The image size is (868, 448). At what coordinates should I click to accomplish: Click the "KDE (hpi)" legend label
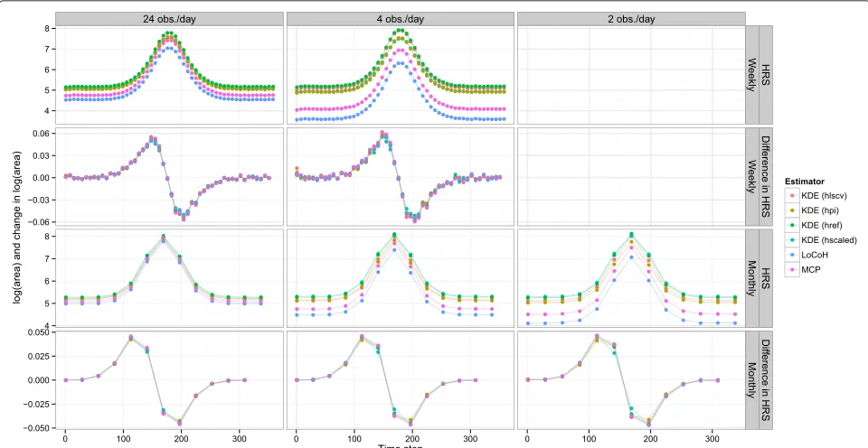click(x=821, y=210)
